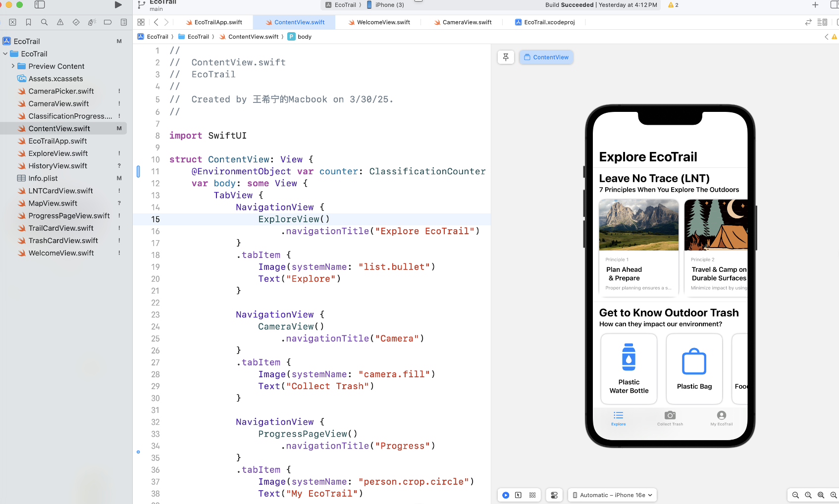839x504 pixels.
Task: Click the related items grid icon
Action: (141, 22)
